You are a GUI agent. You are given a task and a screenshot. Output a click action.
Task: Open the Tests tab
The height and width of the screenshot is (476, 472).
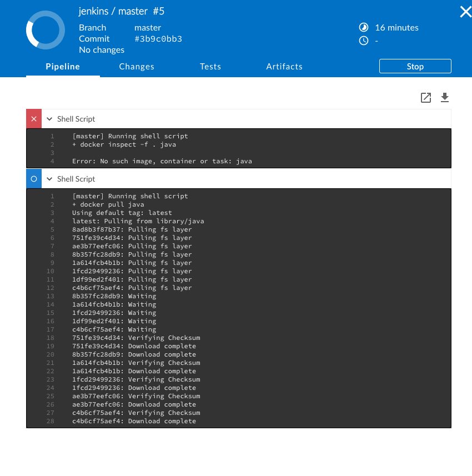(210, 67)
